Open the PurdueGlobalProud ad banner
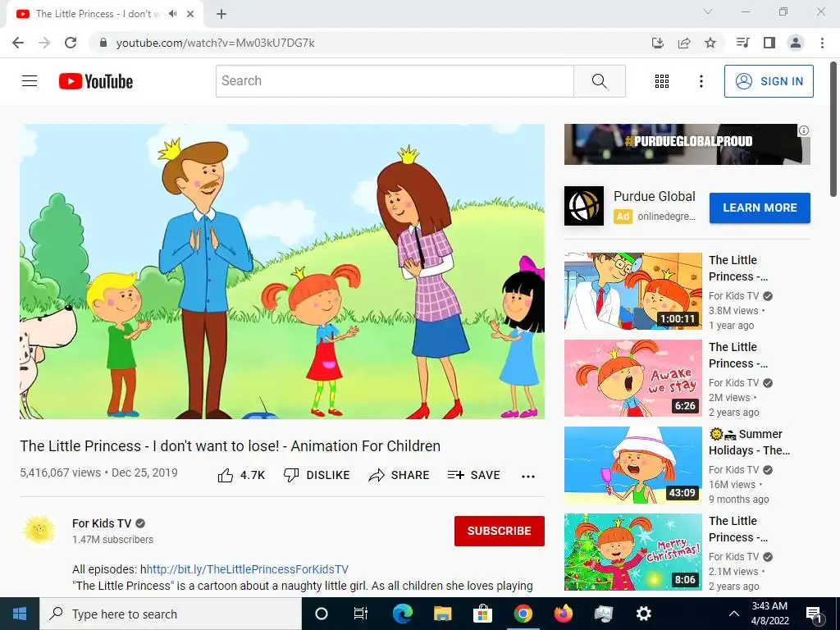The height and width of the screenshot is (630, 840). [x=687, y=144]
